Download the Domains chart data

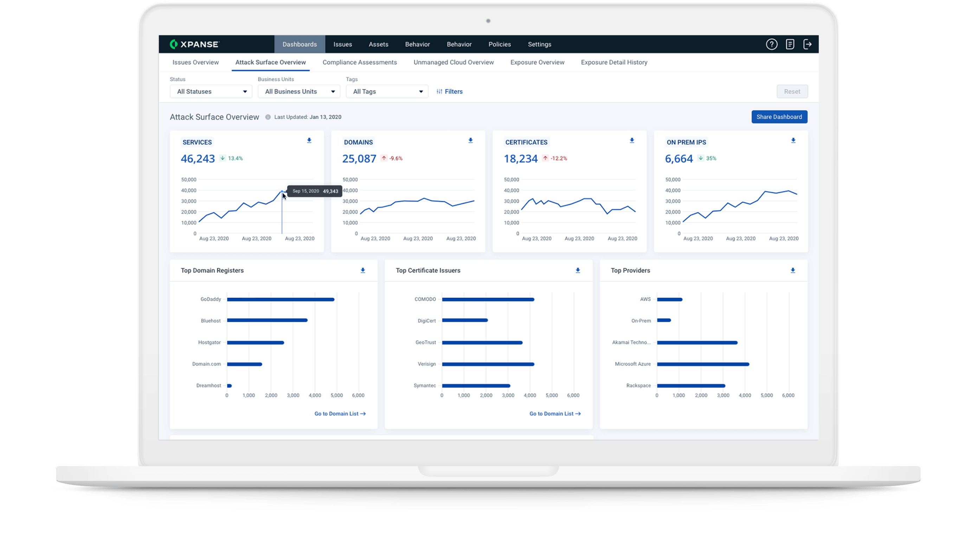point(470,141)
